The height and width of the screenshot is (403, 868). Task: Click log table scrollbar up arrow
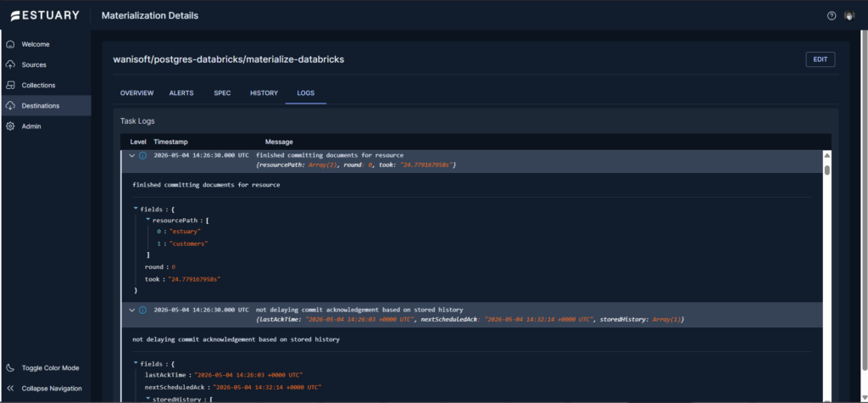pos(827,156)
